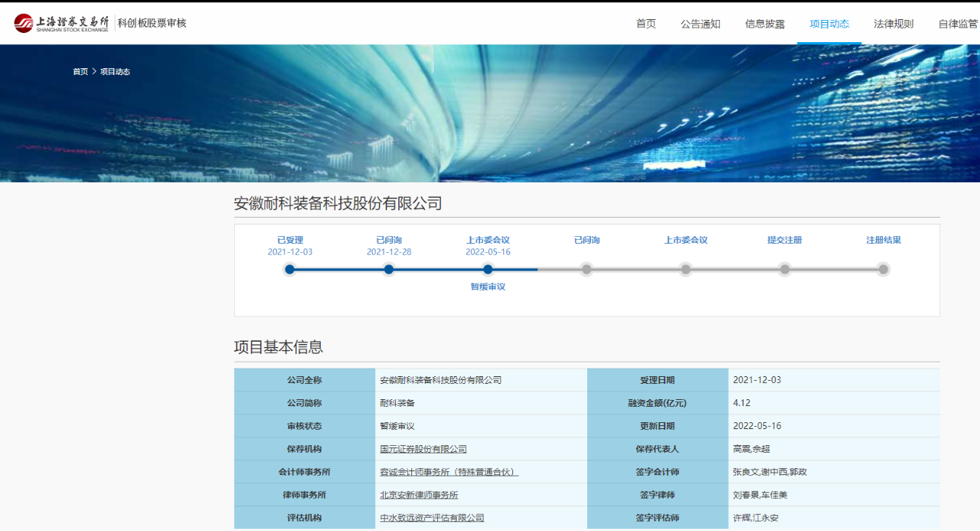Click the 暂缓审议 value in 审核状态 row
This screenshot has width=980, height=531.
tap(397, 426)
